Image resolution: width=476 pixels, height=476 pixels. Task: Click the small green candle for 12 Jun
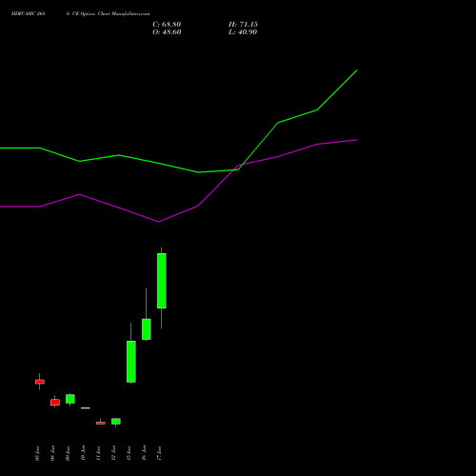point(116,422)
